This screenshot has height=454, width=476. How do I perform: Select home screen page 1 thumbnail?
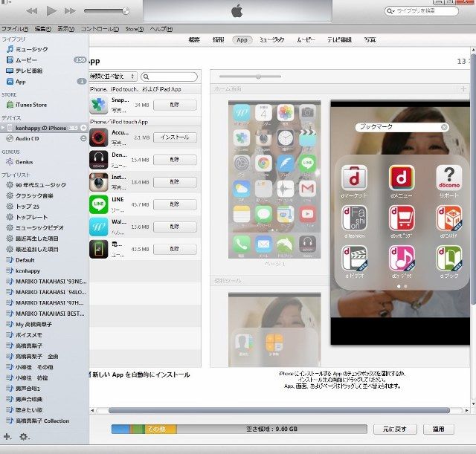(274, 180)
